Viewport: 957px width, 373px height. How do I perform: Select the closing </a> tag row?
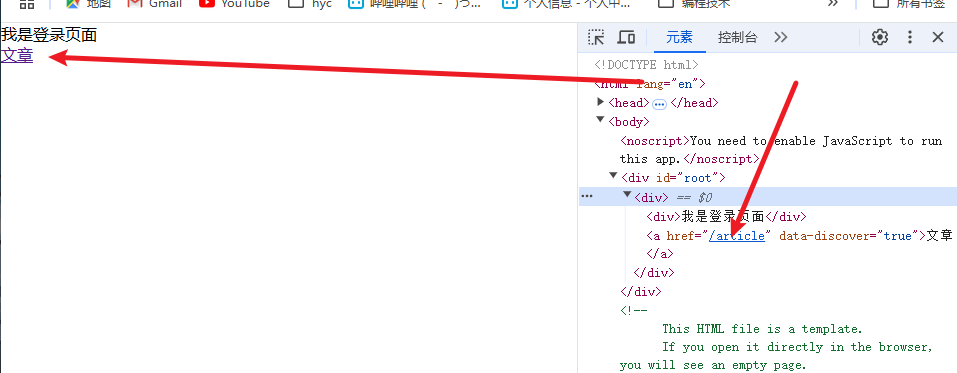(x=660, y=254)
